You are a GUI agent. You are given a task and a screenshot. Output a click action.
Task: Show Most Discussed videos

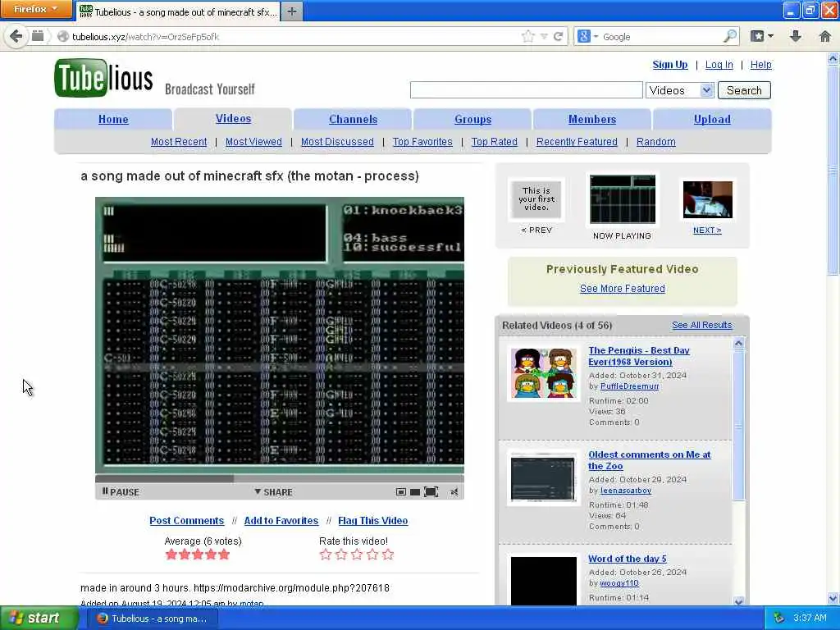coord(337,141)
